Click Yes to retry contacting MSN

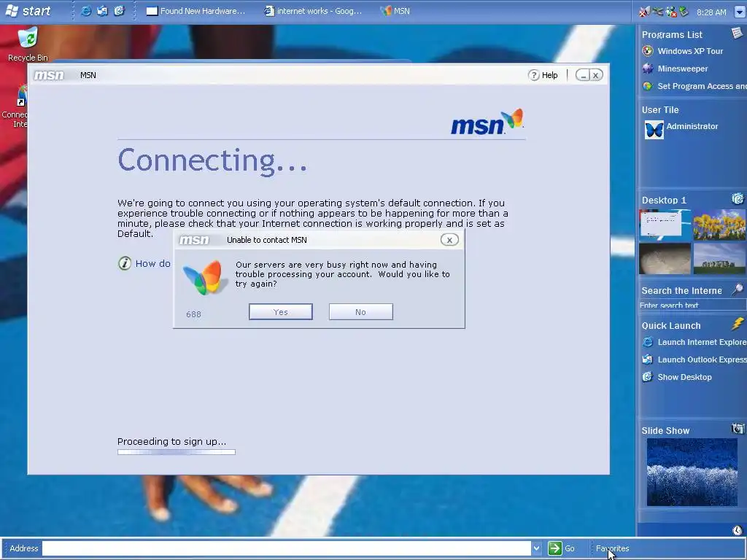point(281,312)
